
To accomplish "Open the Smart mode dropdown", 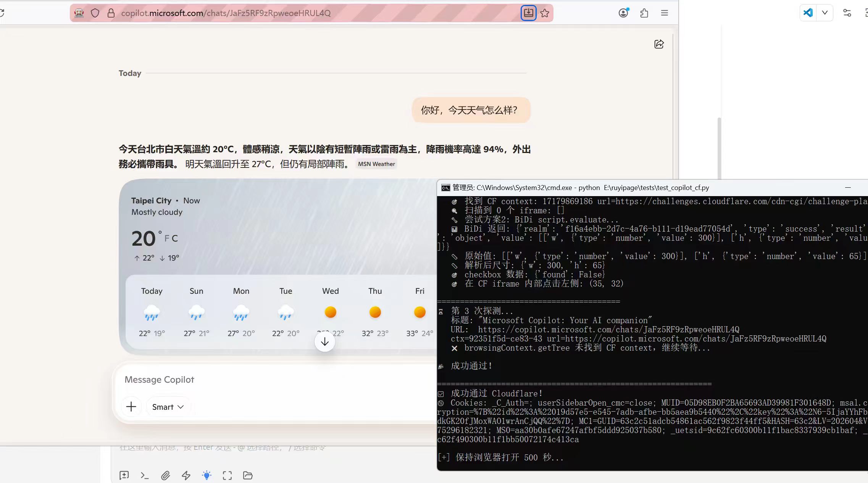I will 168,407.
